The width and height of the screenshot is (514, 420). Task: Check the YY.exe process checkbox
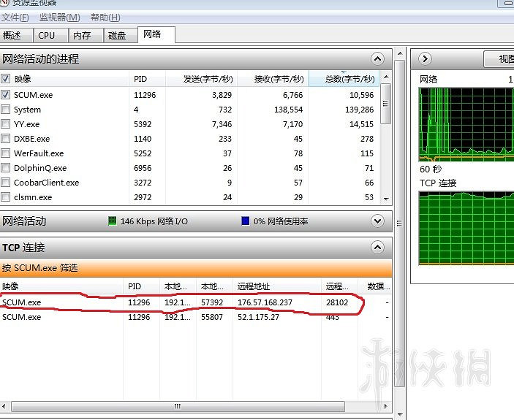6,123
